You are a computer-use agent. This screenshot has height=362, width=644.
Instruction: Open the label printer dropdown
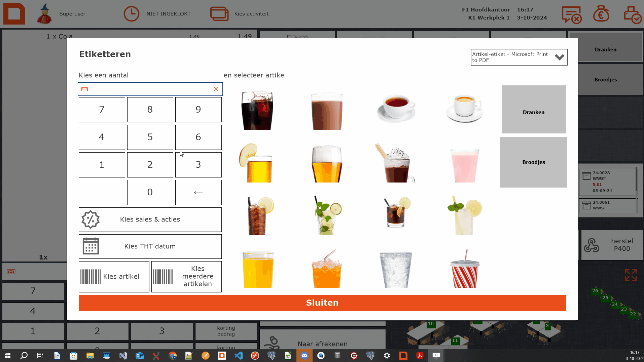(519, 57)
